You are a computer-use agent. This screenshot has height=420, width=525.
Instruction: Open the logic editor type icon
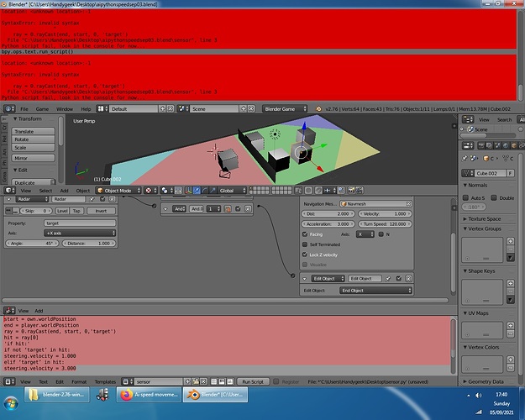pyautogui.click(x=9, y=311)
